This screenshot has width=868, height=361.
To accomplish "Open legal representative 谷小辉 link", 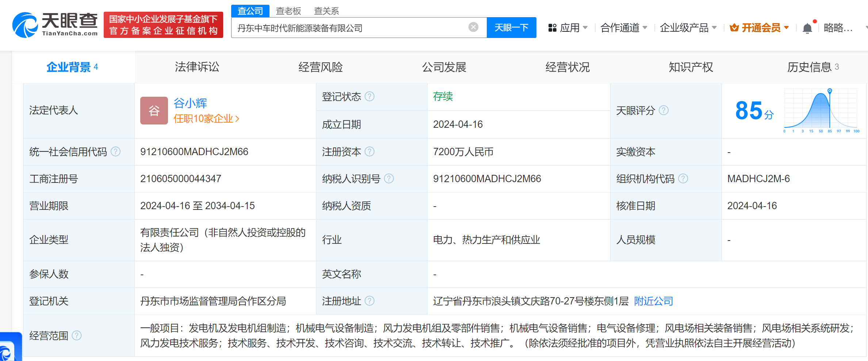I will [x=190, y=103].
